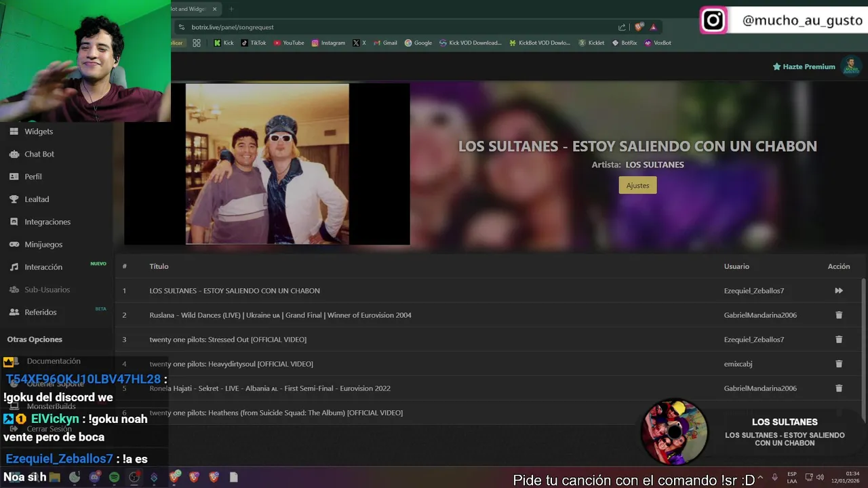Open the user avatar menu beside Hazte Premium
Image resolution: width=868 pixels, height=488 pixels.
[850, 66]
